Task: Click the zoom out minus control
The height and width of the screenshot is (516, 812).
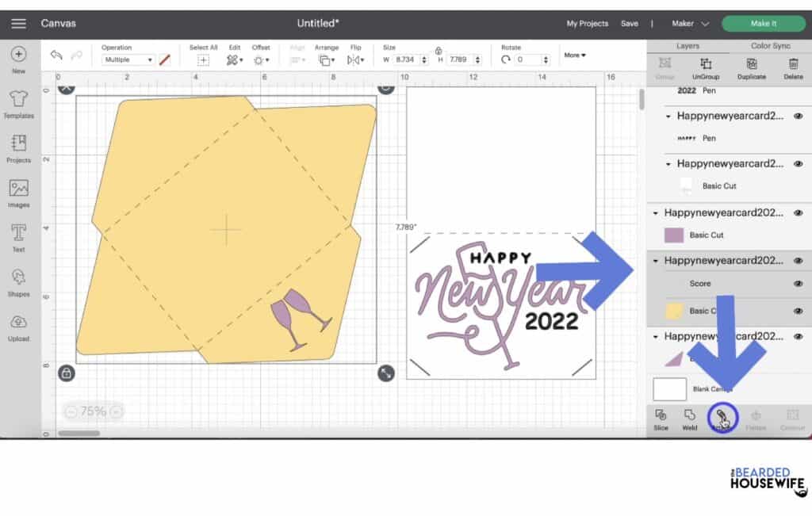Action: [x=71, y=411]
